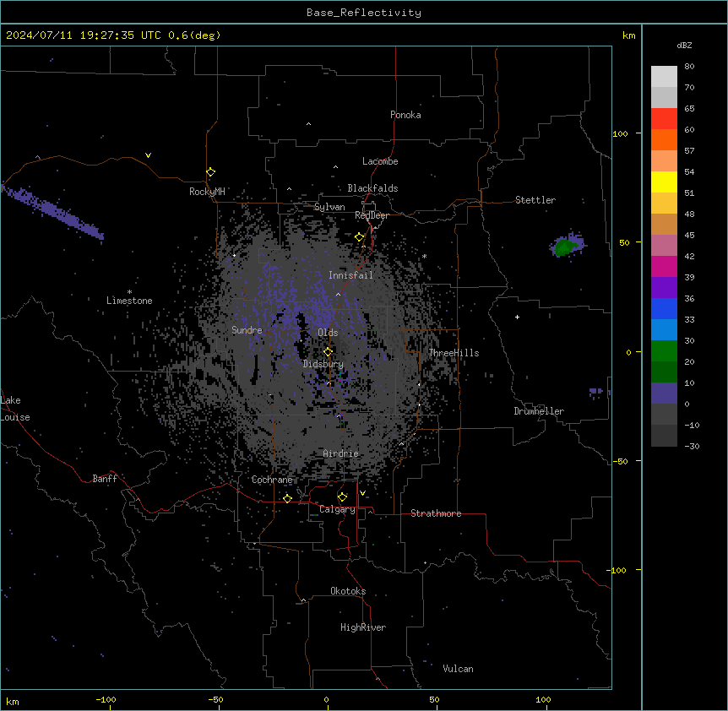Click the km label at bottom-left axis

tap(13, 702)
